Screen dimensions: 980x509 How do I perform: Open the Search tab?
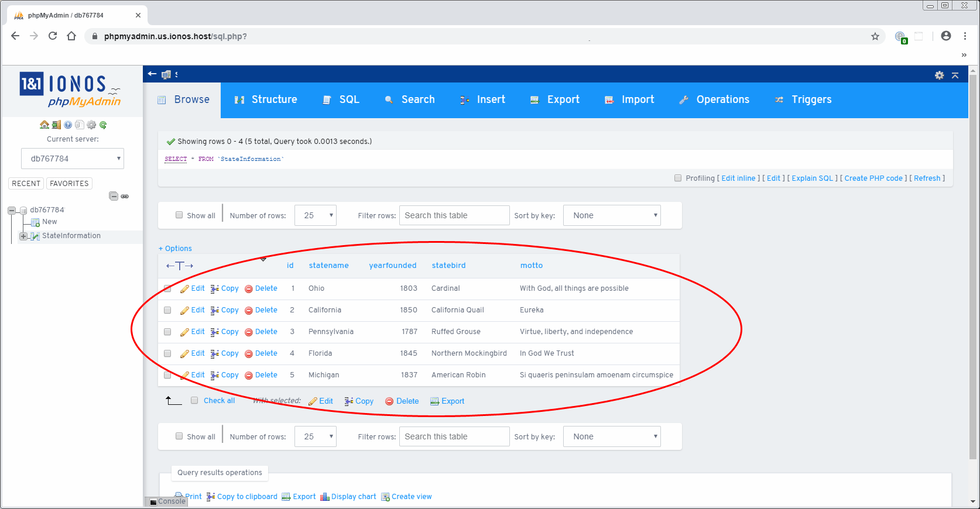(409, 99)
